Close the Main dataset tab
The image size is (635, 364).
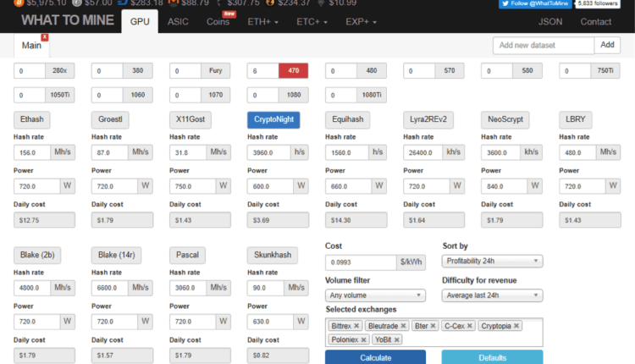44,37
